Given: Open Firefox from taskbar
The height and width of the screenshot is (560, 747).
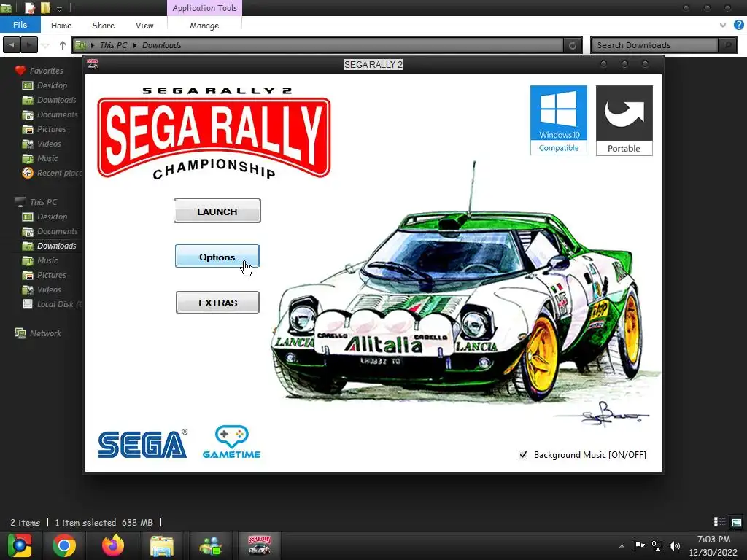Looking at the screenshot, I should (x=113, y=545).
